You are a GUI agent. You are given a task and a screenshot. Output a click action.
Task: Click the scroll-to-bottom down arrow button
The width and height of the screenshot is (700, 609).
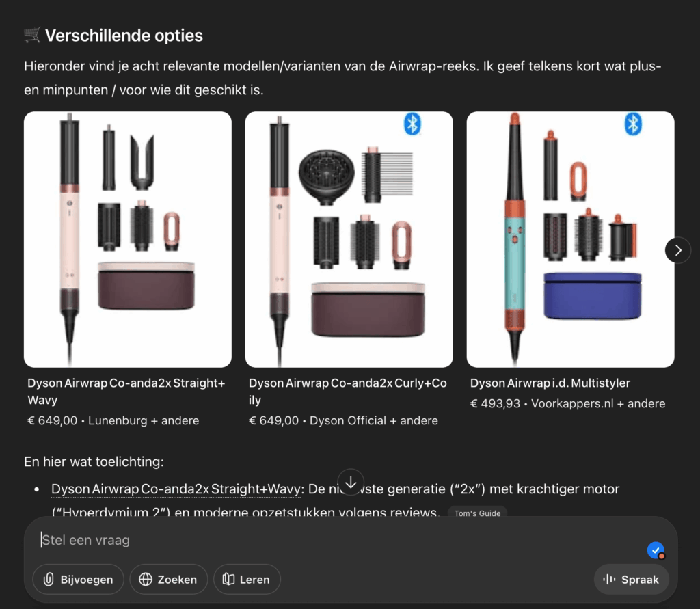[x=351, y=482]
